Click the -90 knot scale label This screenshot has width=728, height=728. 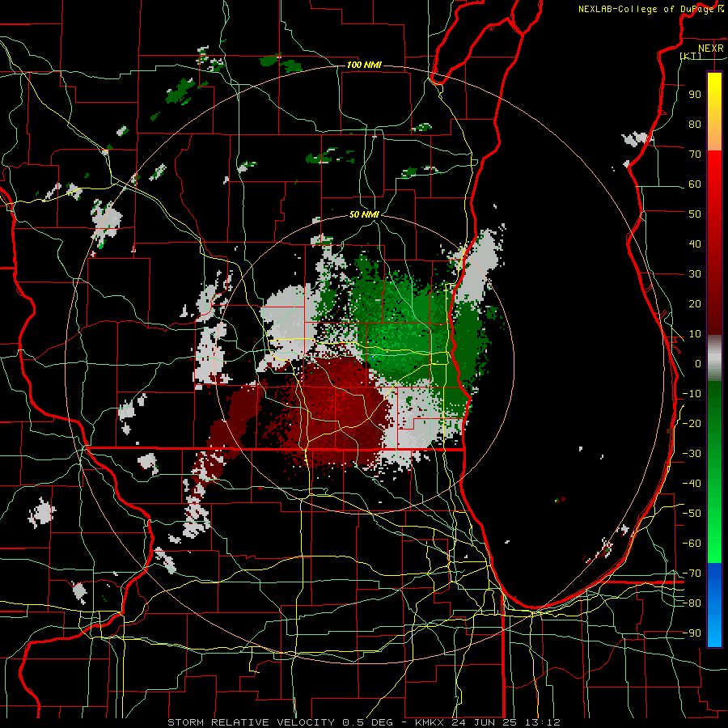[692, 633]
